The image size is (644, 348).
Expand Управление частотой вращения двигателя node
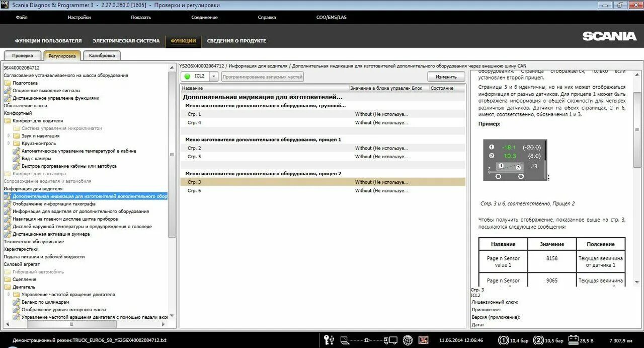9,295
